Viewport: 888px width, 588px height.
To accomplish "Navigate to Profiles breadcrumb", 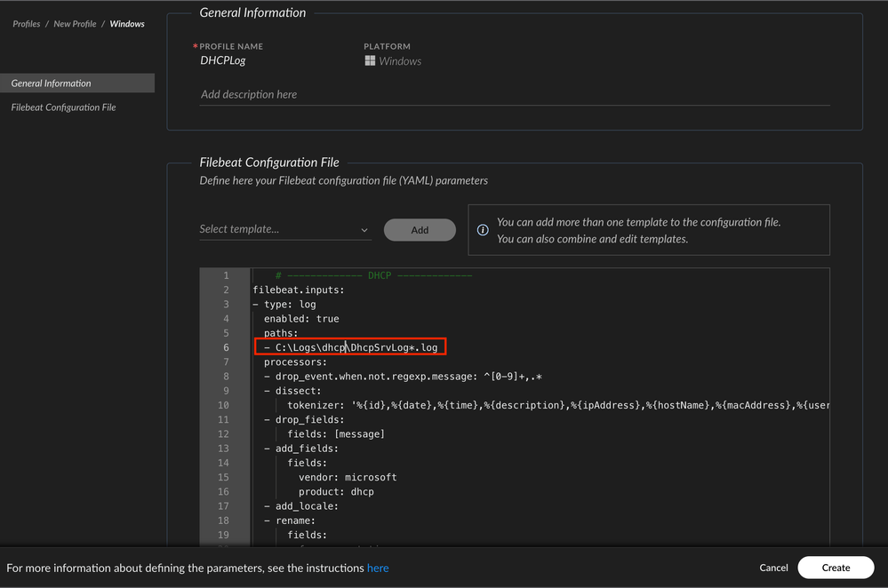I will coord(26,24).
